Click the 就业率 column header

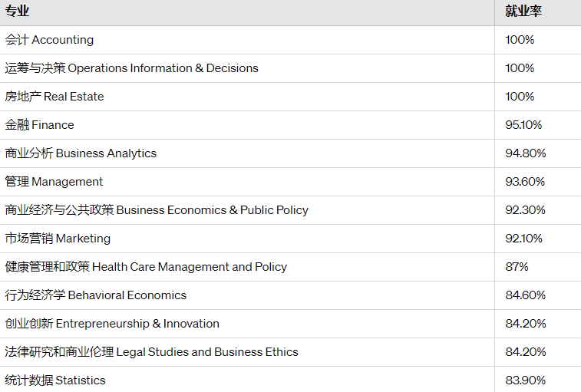(523, 11)
